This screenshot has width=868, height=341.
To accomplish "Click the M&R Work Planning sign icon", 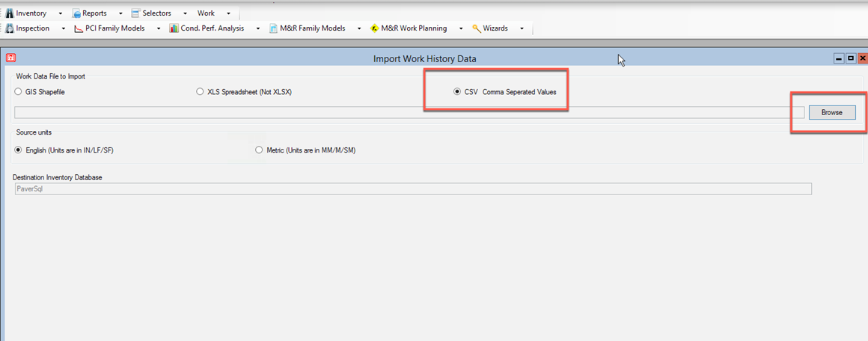I will pyautogui.click(x=374, y=28).
